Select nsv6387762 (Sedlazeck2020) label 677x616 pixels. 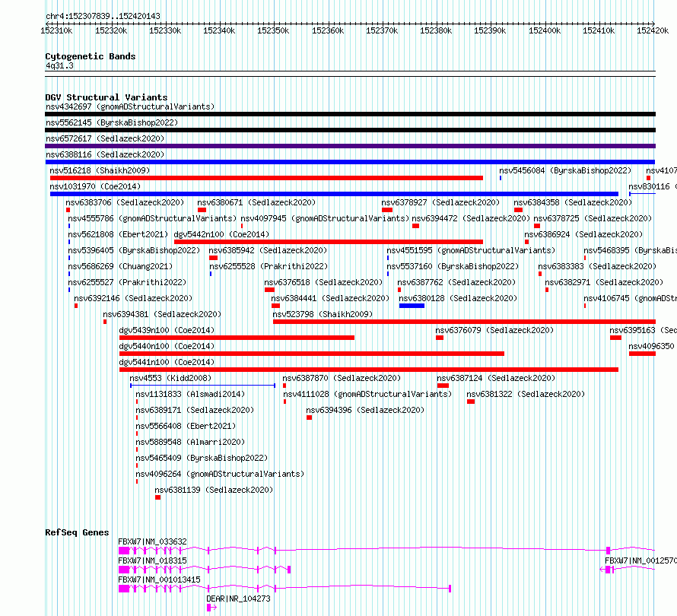tap(456, 282)
